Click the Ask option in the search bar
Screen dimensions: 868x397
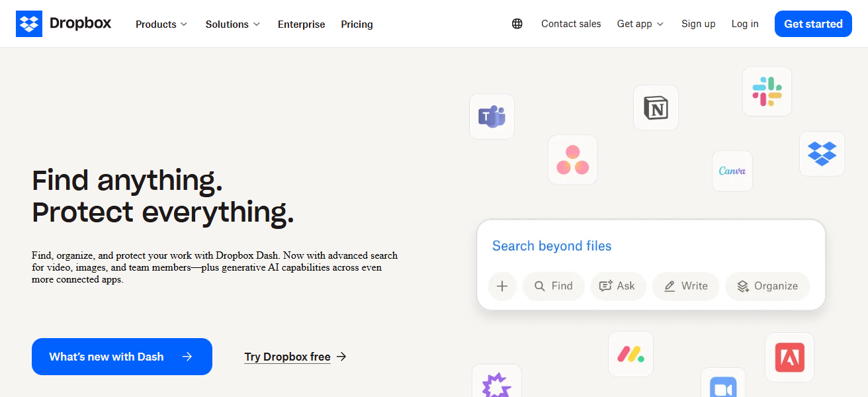coord(618,286)
